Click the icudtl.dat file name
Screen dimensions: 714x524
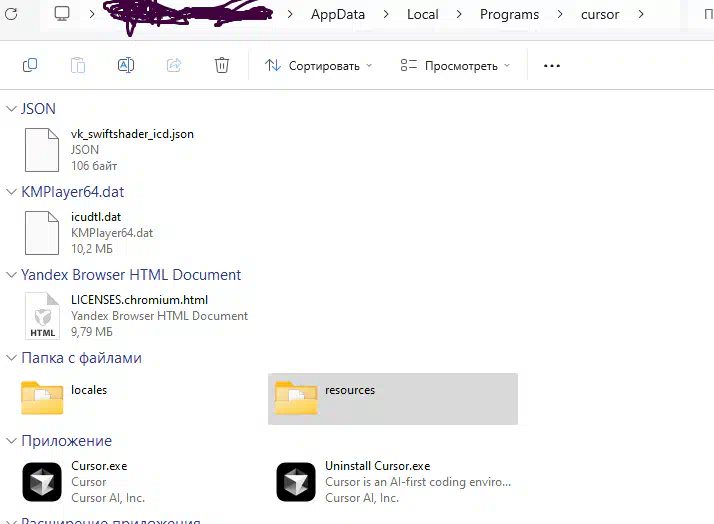96,217
